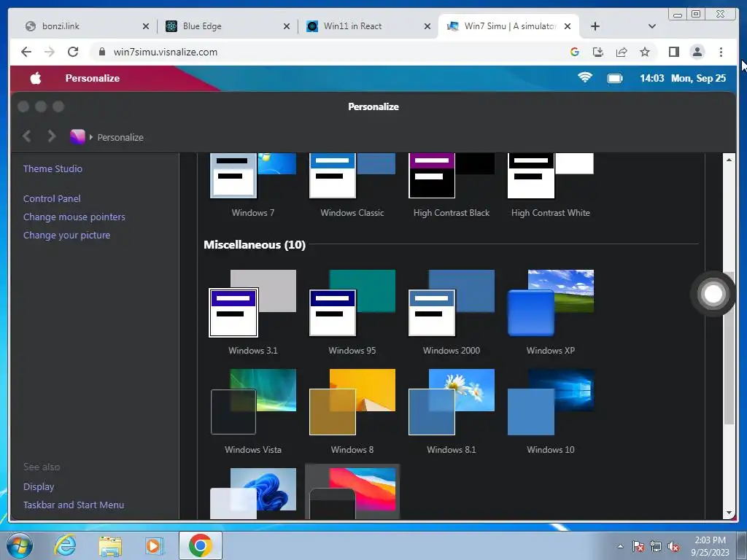Click Change mouse pointers
This screenshot has height=560, width=747.
[x=74, y=217]
